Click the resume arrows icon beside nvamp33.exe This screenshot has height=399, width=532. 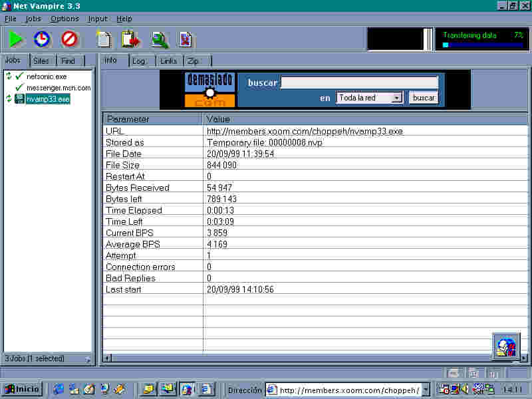click(9, 98)
